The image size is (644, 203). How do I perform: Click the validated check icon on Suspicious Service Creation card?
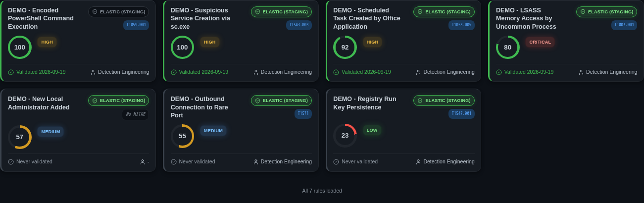[x=174, y=72]
